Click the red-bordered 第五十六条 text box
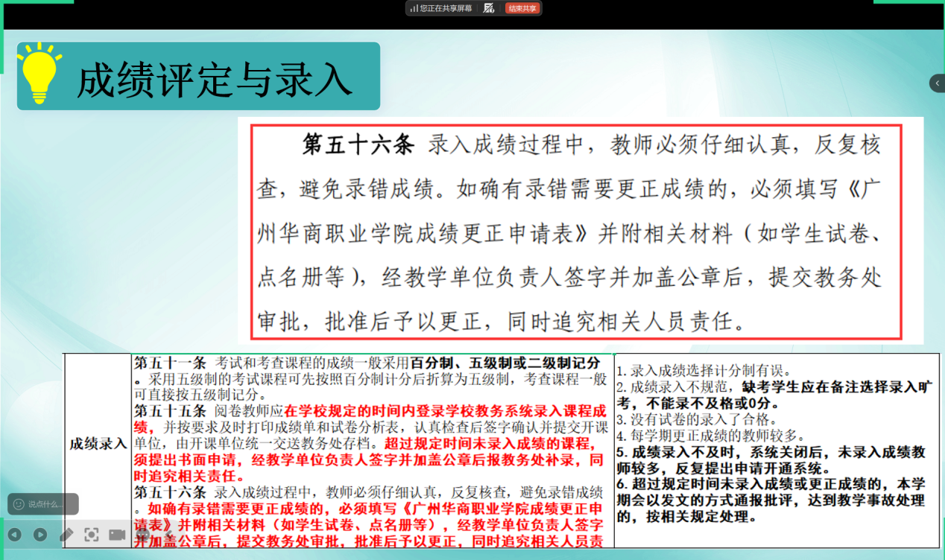 tap(575, 232)
